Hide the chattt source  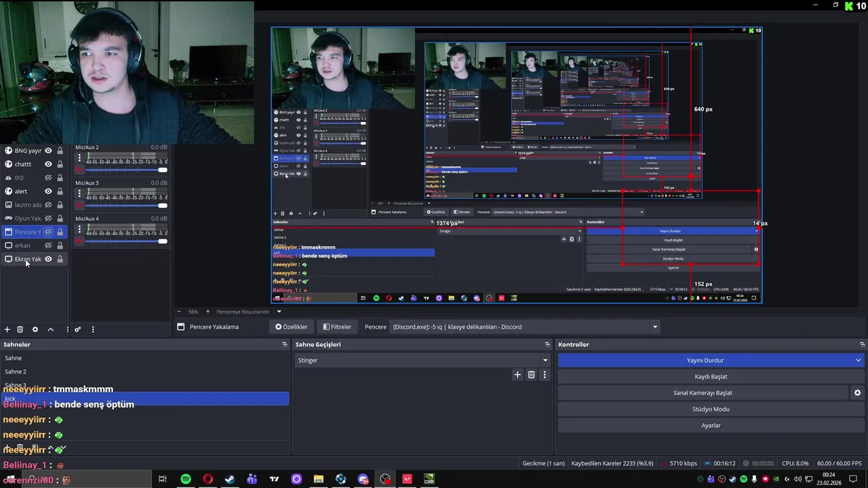click(48, 164)
